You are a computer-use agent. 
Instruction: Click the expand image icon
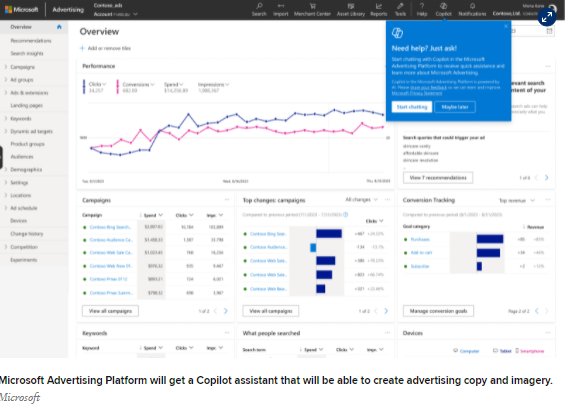547,17
